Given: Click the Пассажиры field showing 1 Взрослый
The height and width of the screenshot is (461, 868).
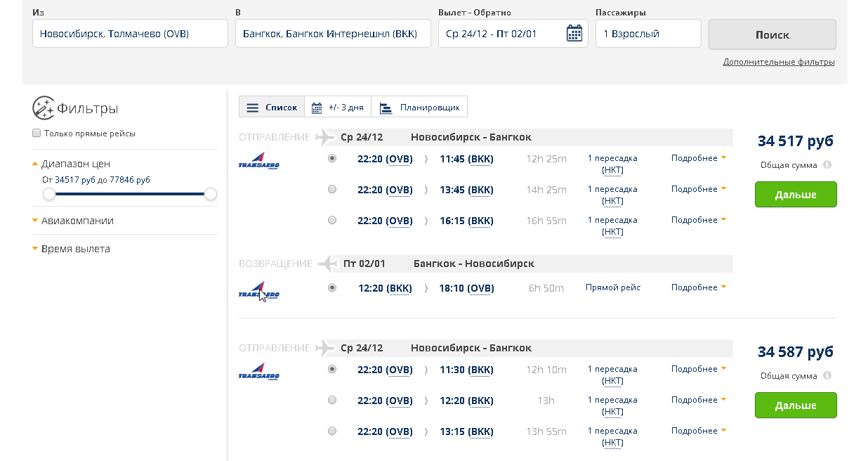Looking at the screenshot, I should 648,34.
